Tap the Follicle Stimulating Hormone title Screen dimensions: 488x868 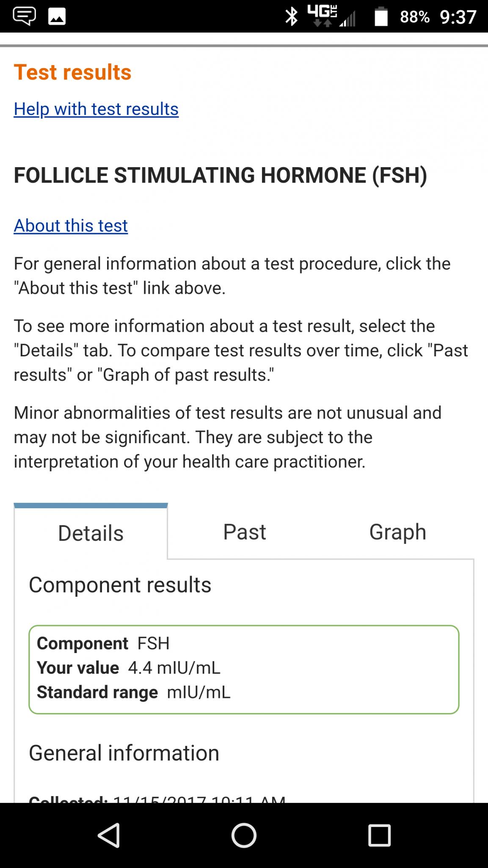pos(220,175)
